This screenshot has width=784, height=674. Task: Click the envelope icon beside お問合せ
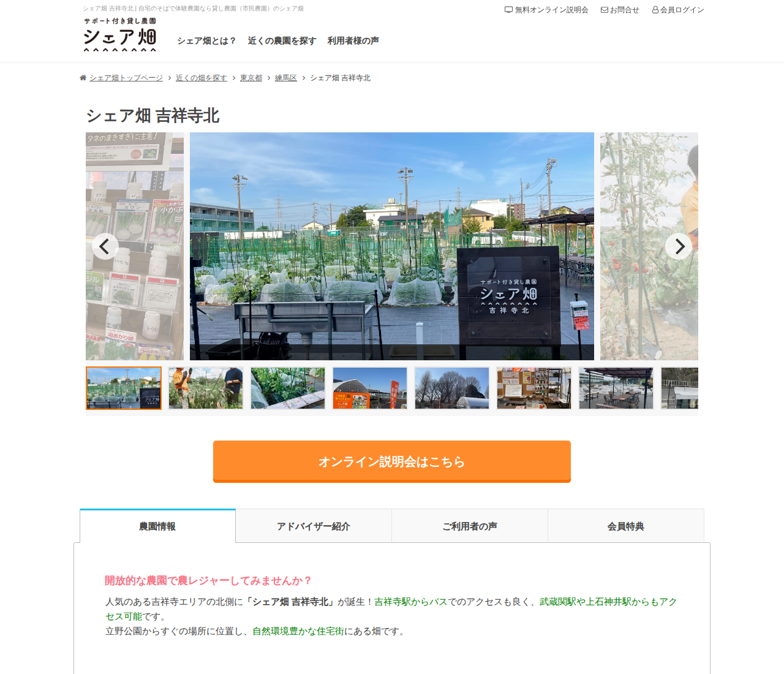point(605,10)
